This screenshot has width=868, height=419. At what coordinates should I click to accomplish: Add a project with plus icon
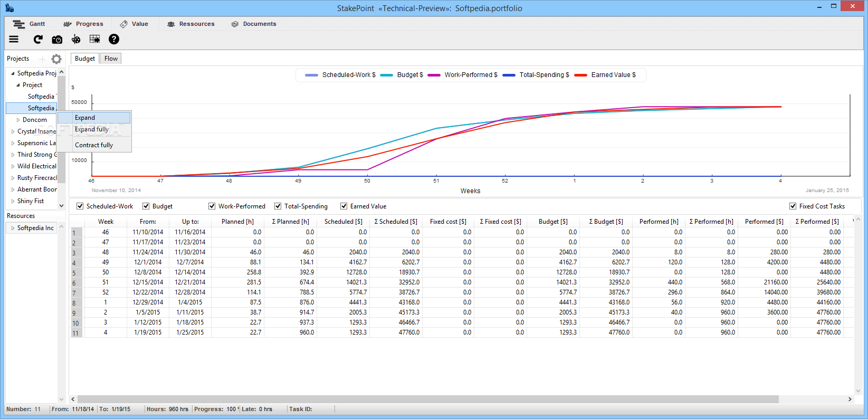coord(42,59)
